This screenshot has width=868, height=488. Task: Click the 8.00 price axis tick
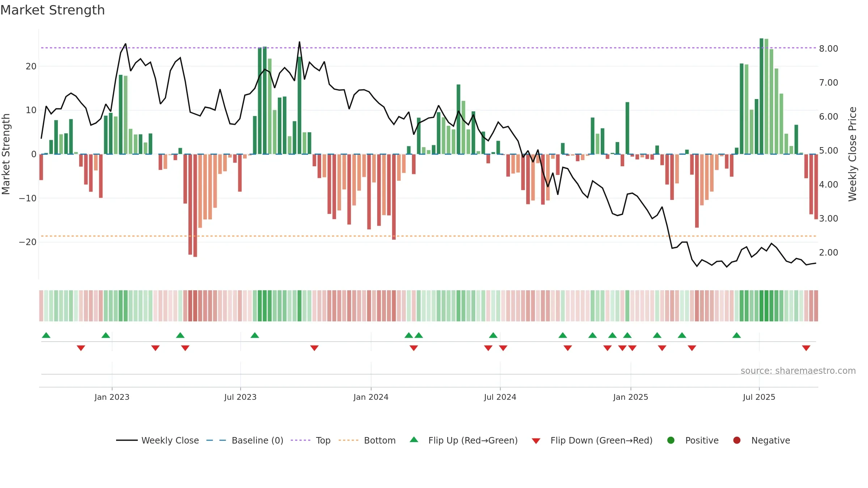point(829,48)
